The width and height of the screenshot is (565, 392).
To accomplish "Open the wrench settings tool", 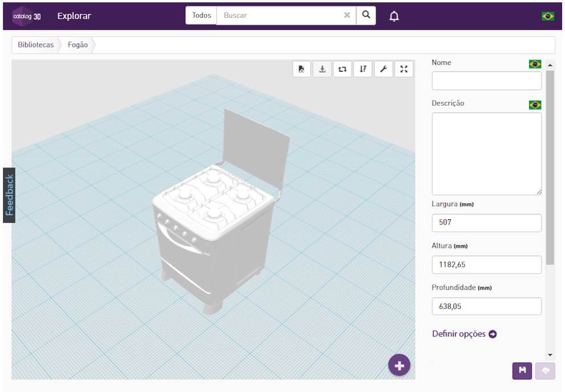I will [x=383, y=69].
